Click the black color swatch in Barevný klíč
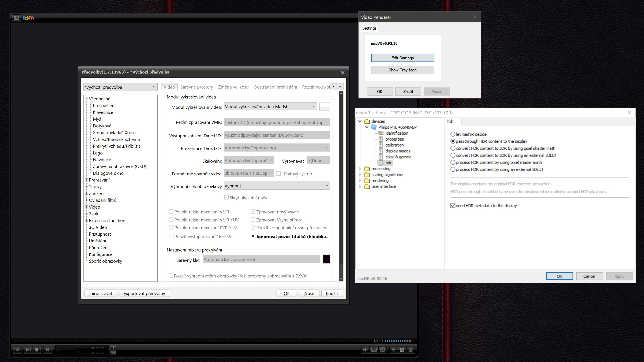Screen dimensions: 644x362 [x=326, y=259]
